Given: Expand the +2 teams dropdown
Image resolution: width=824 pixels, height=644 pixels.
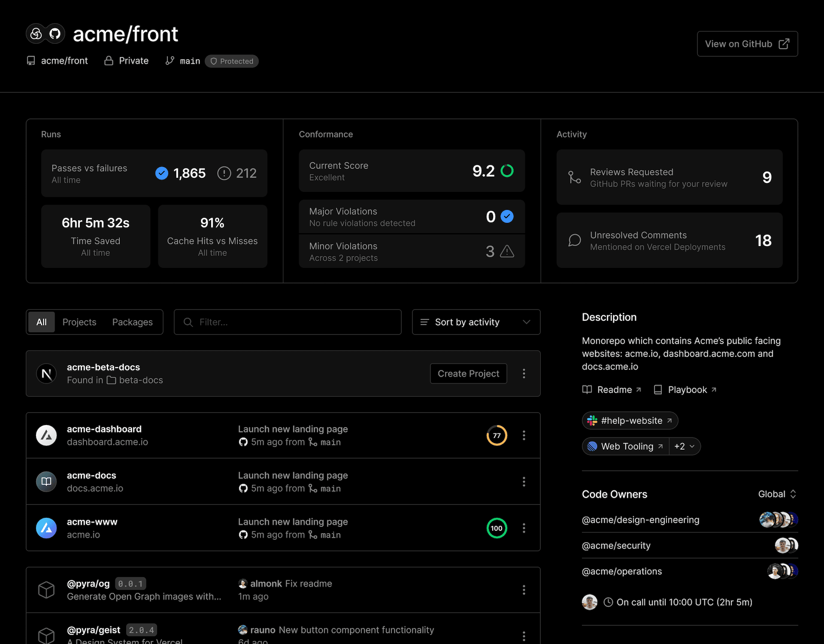Looking at the screenshot, I should pyautogui.click(x=685, y=447).
